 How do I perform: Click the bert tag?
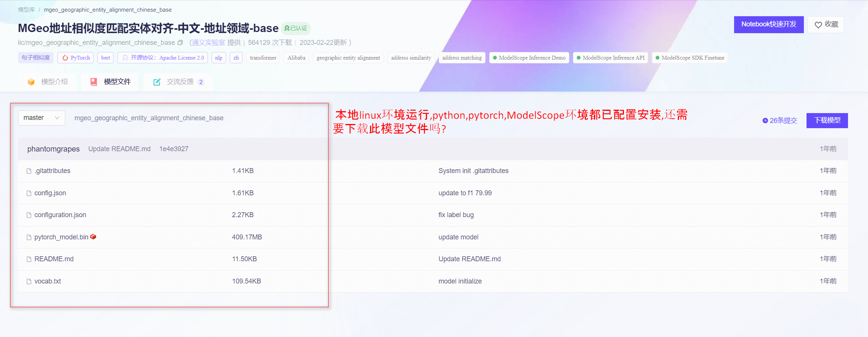(106, 58)
